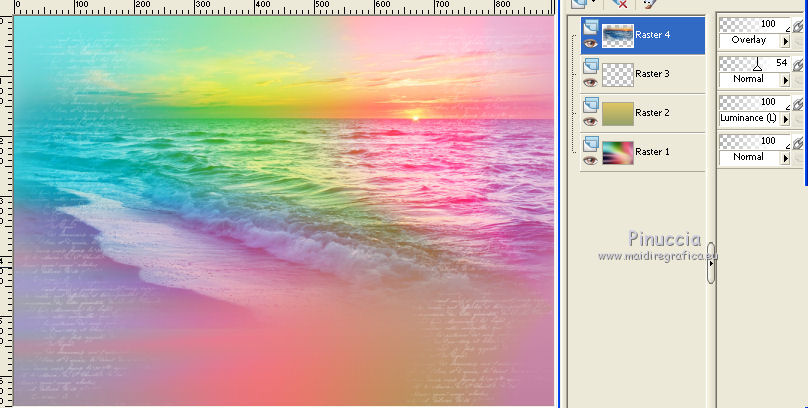Click the Delete Layer icon with the red X
The height and width of the screenshot is (408, 808).
tap(619, 4)
